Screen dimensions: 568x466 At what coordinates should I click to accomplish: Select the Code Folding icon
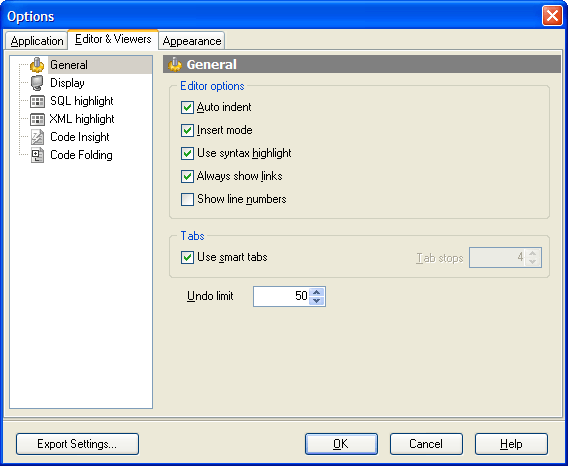coord(37,155)
